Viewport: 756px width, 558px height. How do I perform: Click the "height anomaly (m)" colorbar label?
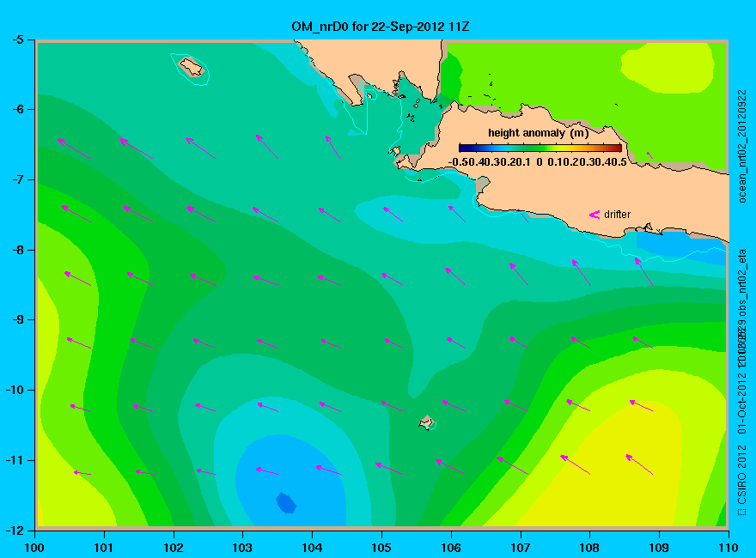[538, 133]
